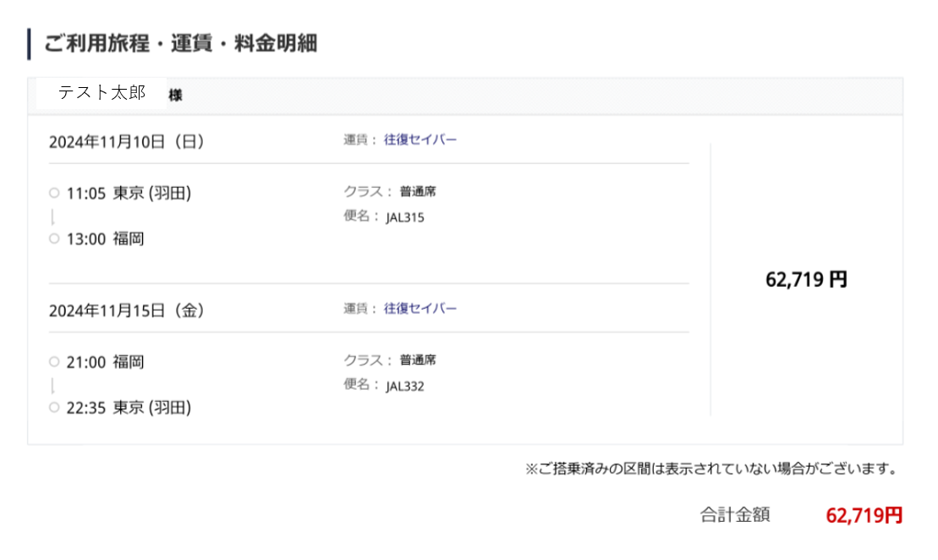Open the 往復セイバー fare link for November 15
938x560 pixels.
tap(420, 309)
